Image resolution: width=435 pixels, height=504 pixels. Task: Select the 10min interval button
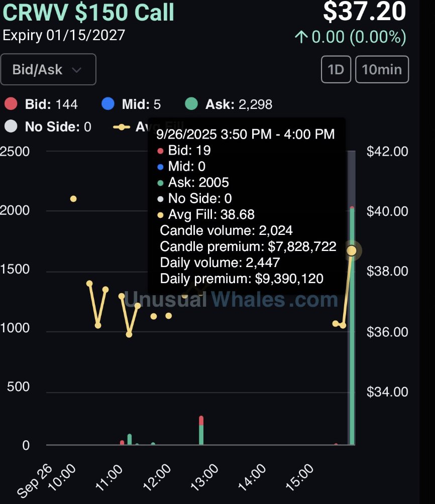coord(382,69)
